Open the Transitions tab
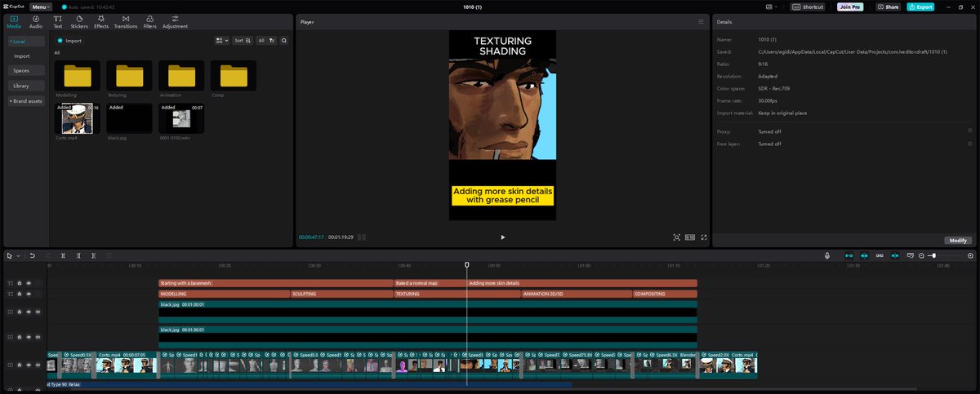This screenshot has width=980, height=394. (x=126, y=21)
